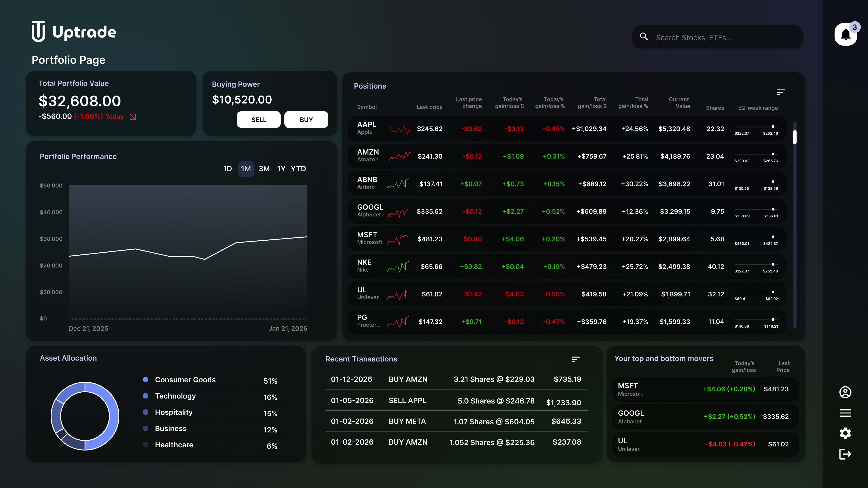Screen dimensions: 868x488
Task: Click the $32,608.00 portfolio value
Action: [80, 101]
